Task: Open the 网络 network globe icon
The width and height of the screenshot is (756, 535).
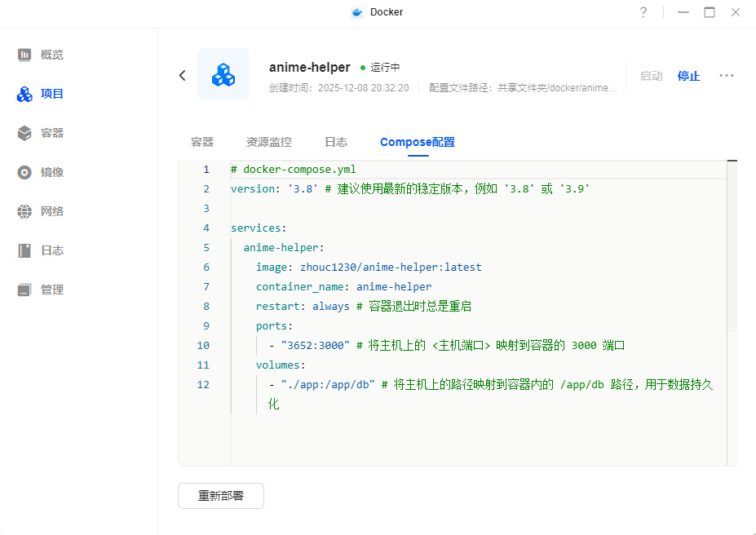Action: [24, 211]
